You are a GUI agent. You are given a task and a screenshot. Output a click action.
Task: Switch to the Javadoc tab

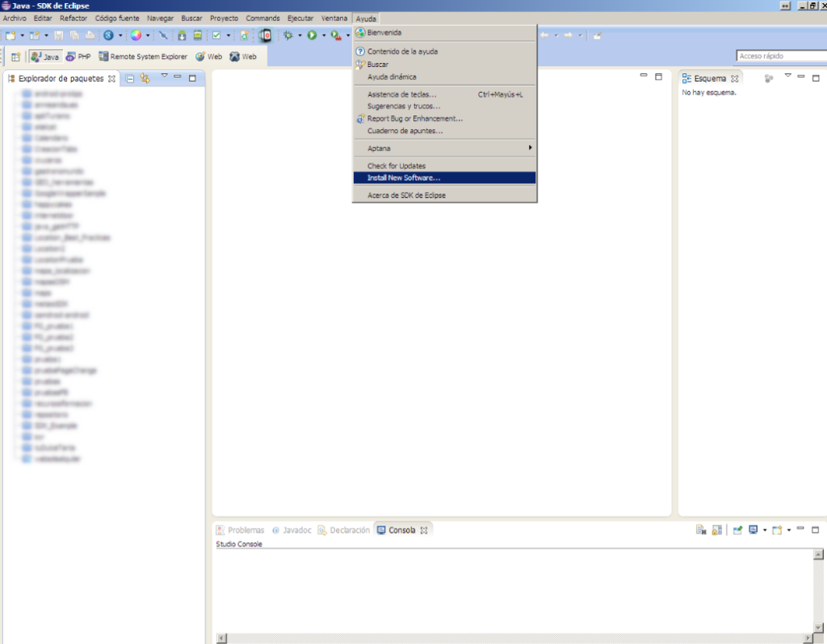pos(292,530)
